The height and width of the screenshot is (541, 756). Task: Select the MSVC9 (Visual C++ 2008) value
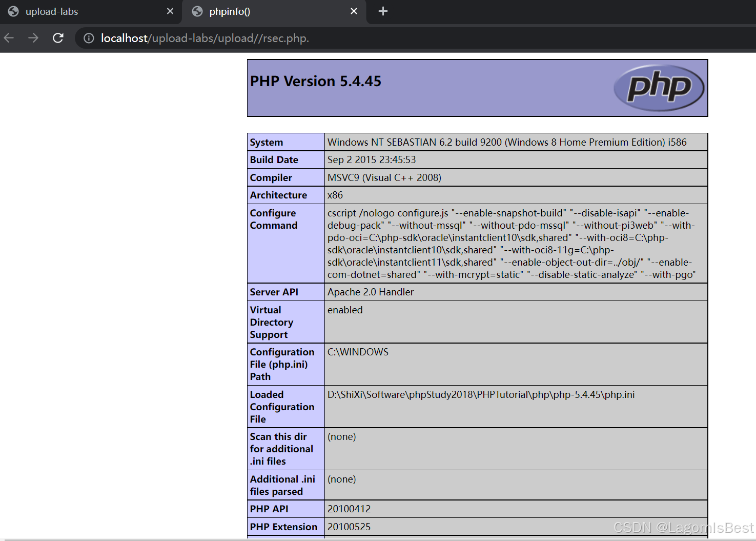pyautogui.click(x=384, y=177)
